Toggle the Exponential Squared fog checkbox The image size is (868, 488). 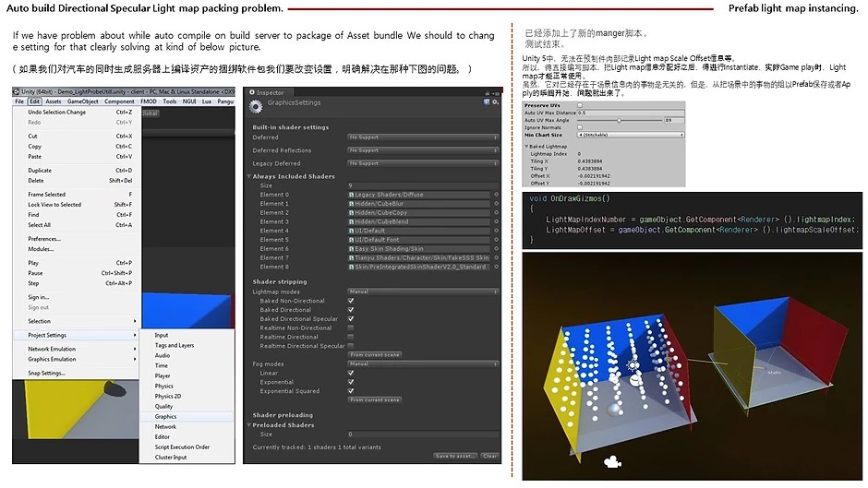351,391
